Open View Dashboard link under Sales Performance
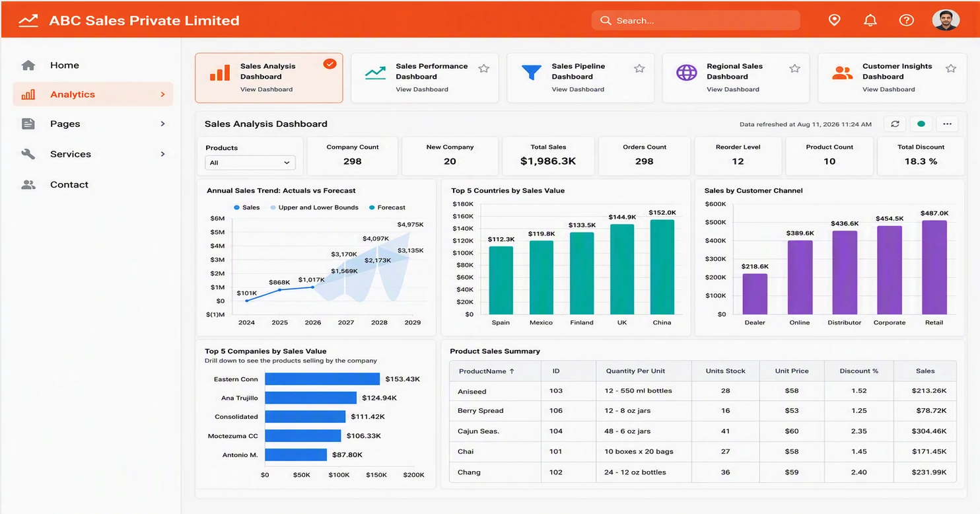980x514 pixels. coord(422,89)
